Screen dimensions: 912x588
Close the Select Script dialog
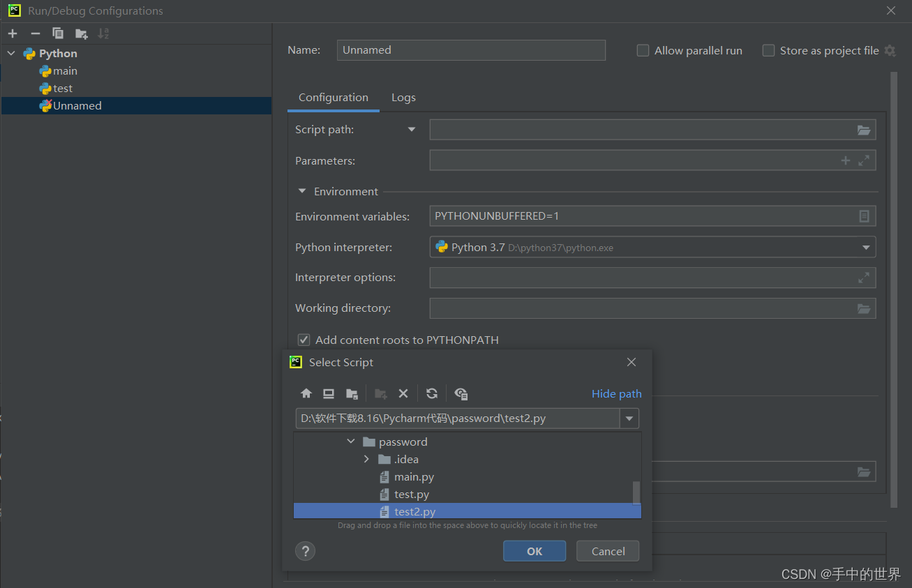[x=631, y=362]
